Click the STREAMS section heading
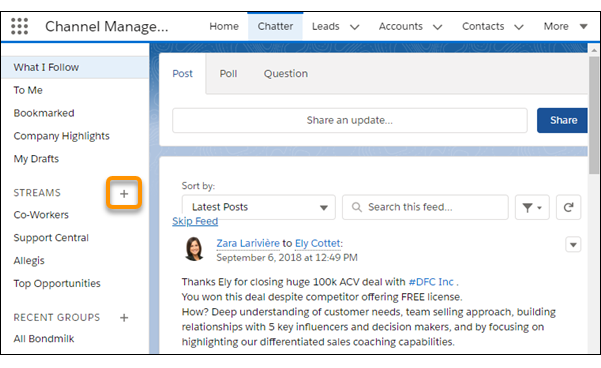Screen dimensions: 601x368 click(37, 193)
